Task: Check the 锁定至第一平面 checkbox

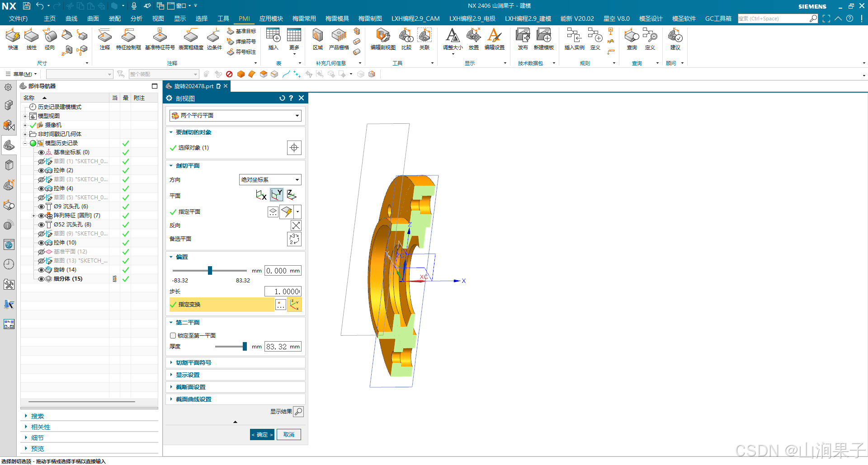Action: (x=173, y=336)
